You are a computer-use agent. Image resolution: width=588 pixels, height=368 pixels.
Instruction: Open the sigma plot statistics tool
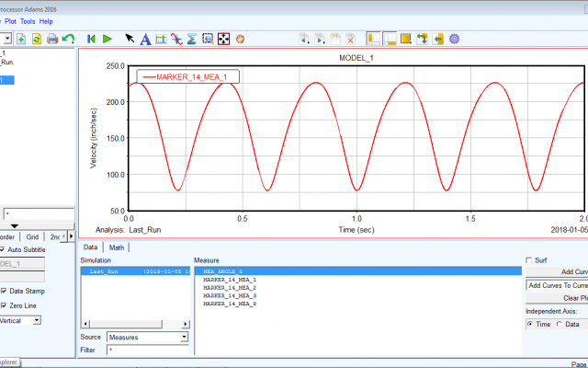192,39
